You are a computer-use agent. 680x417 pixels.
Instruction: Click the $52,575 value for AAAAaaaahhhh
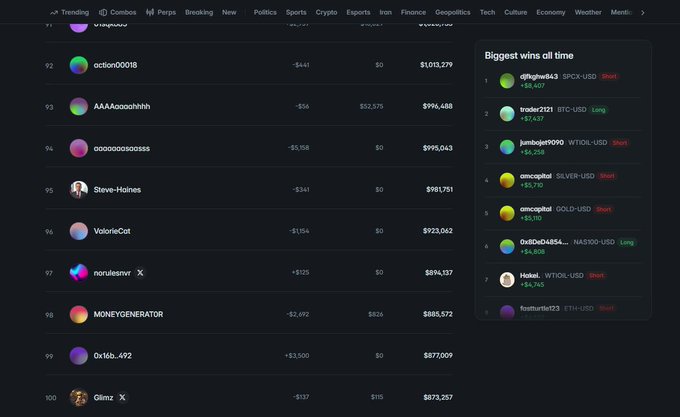[371, 106]
